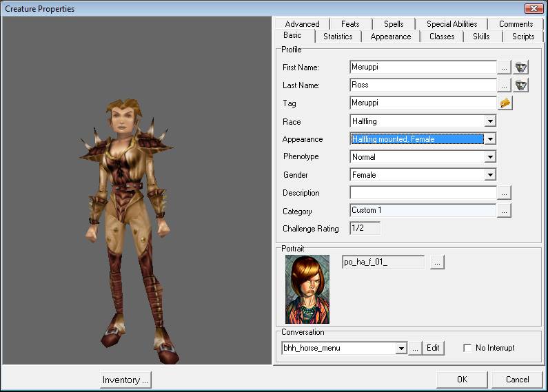Switch to the Spells tab

394,23
